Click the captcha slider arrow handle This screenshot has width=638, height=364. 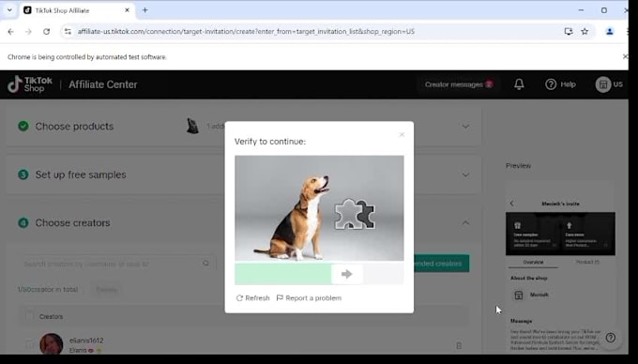[347, 274]
